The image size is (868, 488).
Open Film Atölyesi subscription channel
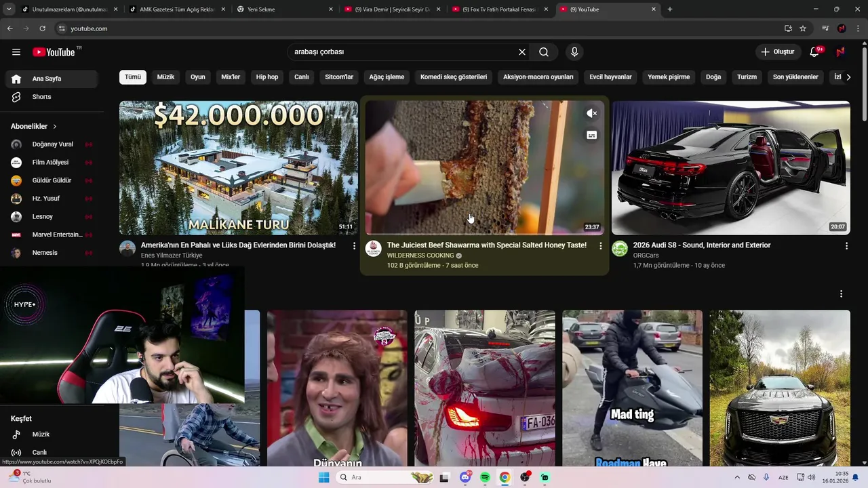pos(52,163)
